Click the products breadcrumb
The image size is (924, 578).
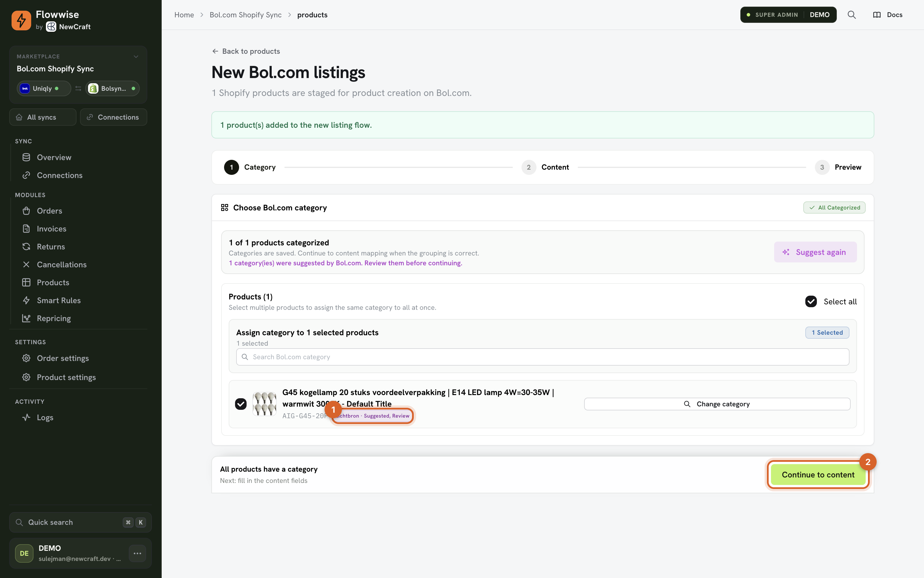[312, 15]
